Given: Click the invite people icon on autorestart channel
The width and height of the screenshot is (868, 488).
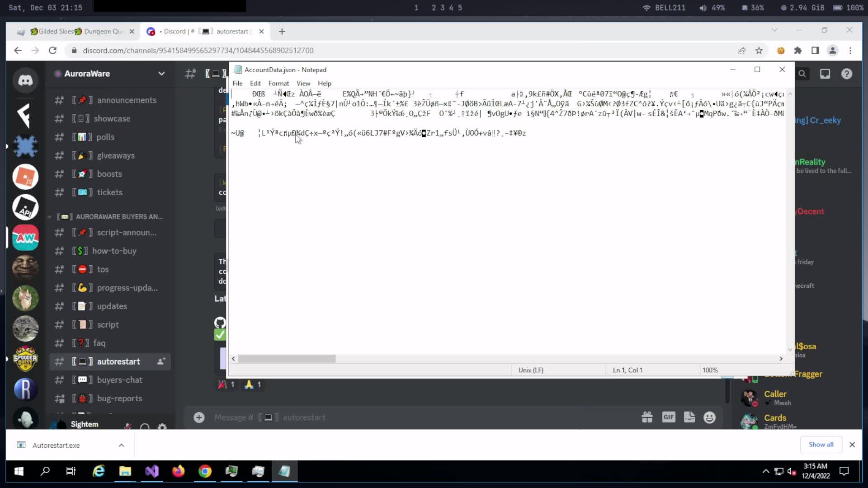Looking at the screenshot, I should (161, 361).
